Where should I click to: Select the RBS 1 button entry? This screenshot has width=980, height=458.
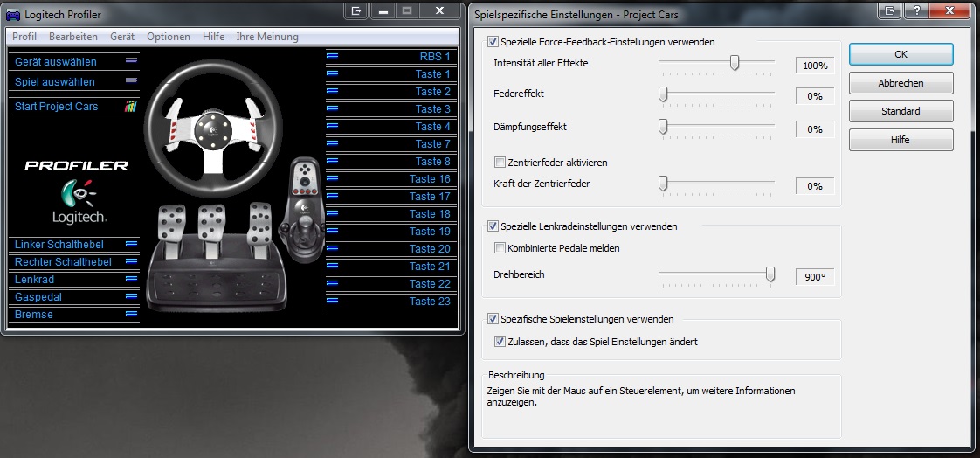[x=391, y=56]
